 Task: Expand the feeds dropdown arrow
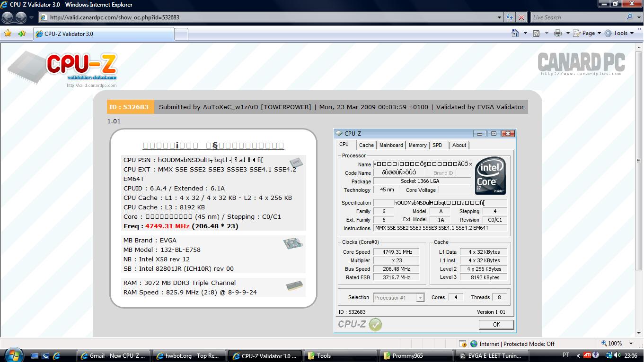pos(546,34)
